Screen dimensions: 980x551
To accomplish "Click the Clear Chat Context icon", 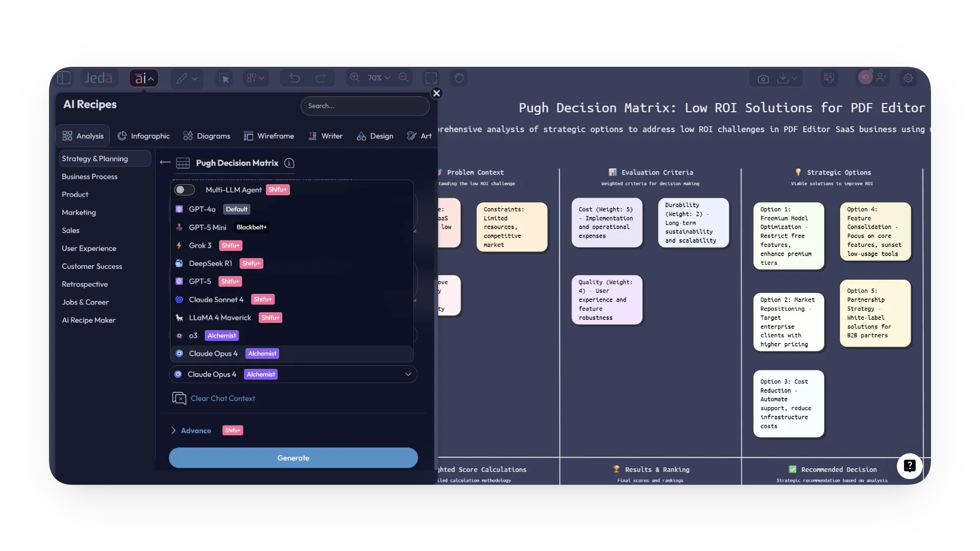I will (x=179, y=398).
